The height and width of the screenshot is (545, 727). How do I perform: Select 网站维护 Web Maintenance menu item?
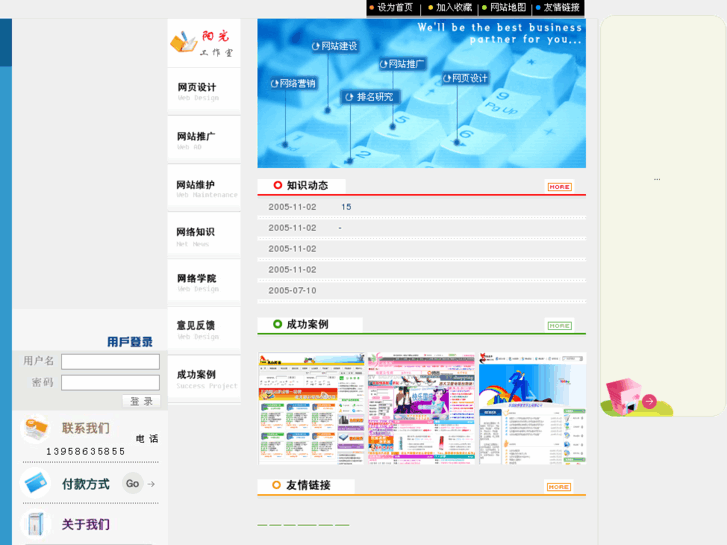(x=204, y=188)
